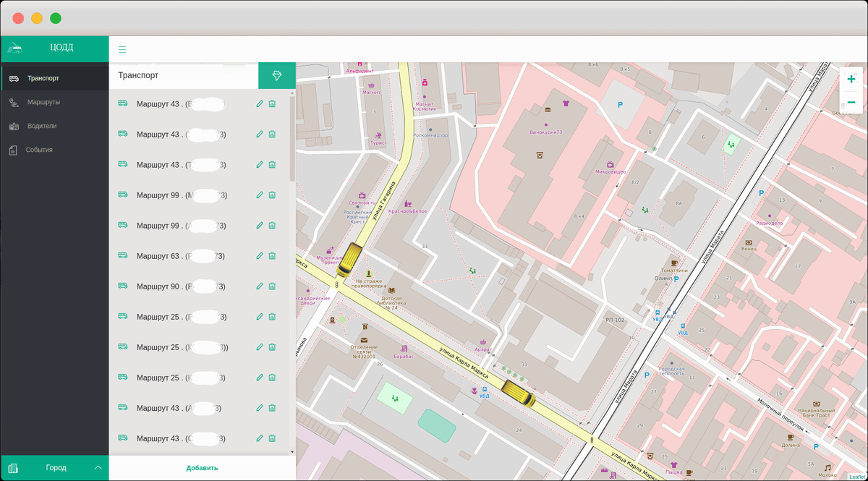
Task: Edit Маршрут 25 starting with P
Action: tap(260, 317)
